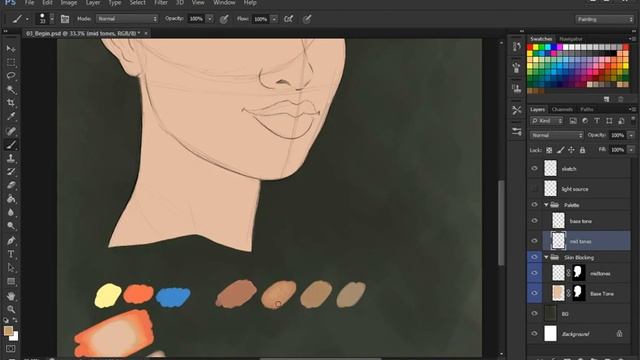Click the layer Opacity value field
This screenshot has height=360, width=640.
[618, 135]
